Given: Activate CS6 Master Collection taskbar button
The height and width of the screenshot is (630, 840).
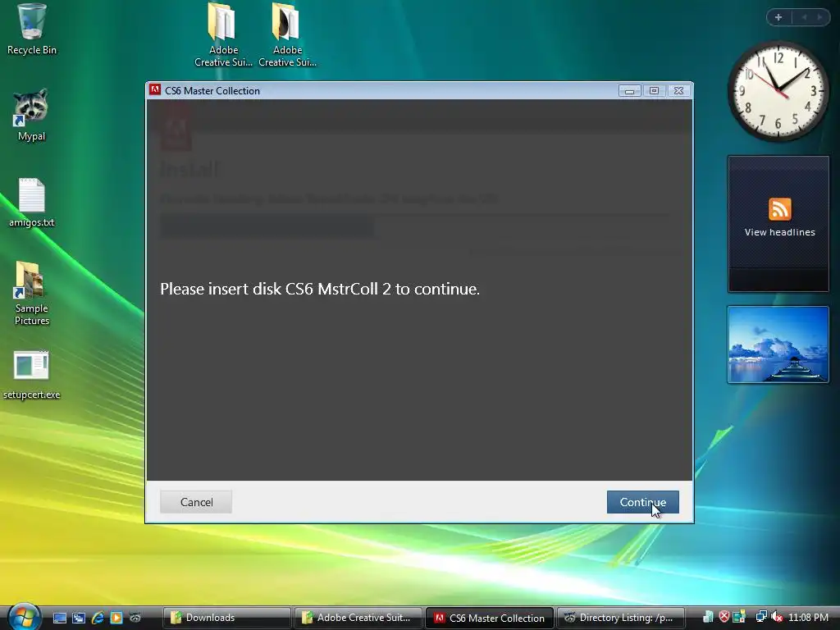Looking at the screenshot, I should coord(490,618).
